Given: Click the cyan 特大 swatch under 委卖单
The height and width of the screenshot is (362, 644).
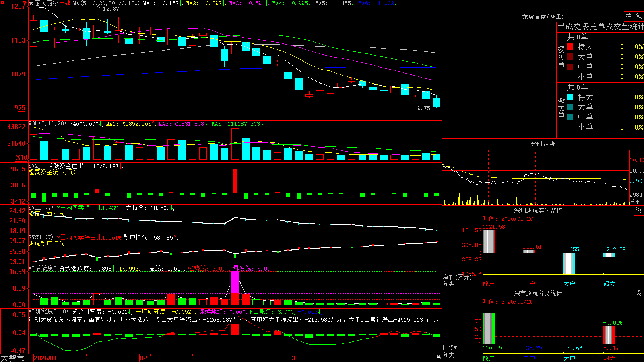Looking at the screenshot, I should tap(570, 97).
